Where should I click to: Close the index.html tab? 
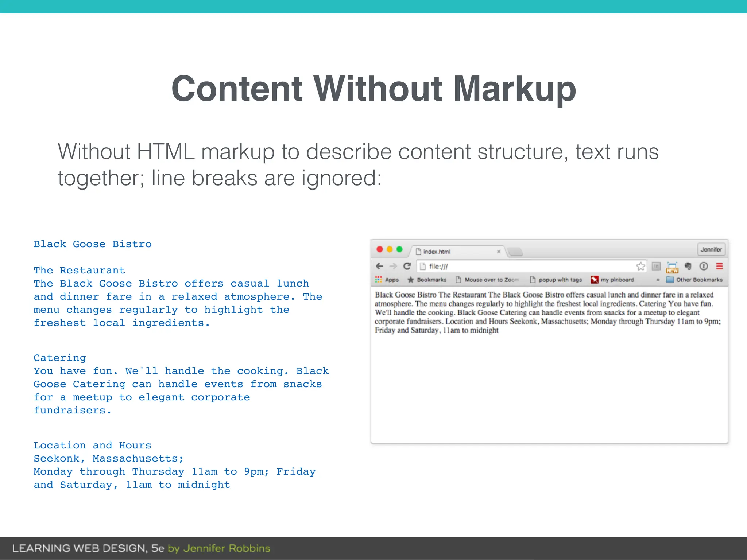499,252
